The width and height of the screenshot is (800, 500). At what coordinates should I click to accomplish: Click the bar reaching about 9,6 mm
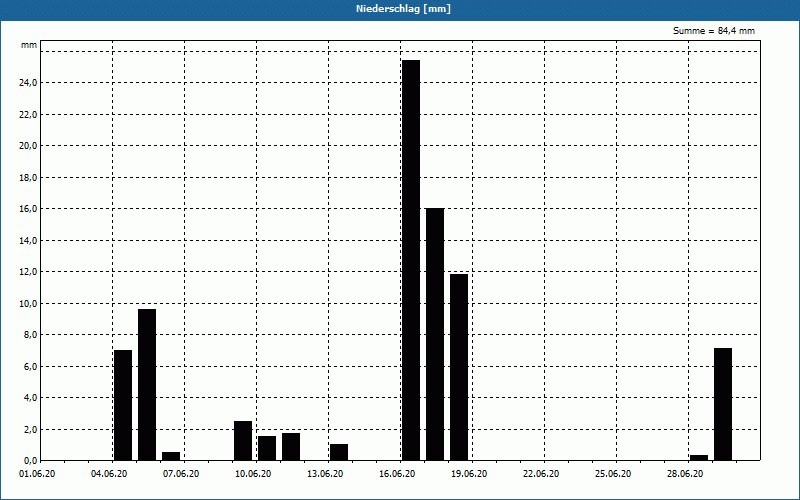click(147, 385)
